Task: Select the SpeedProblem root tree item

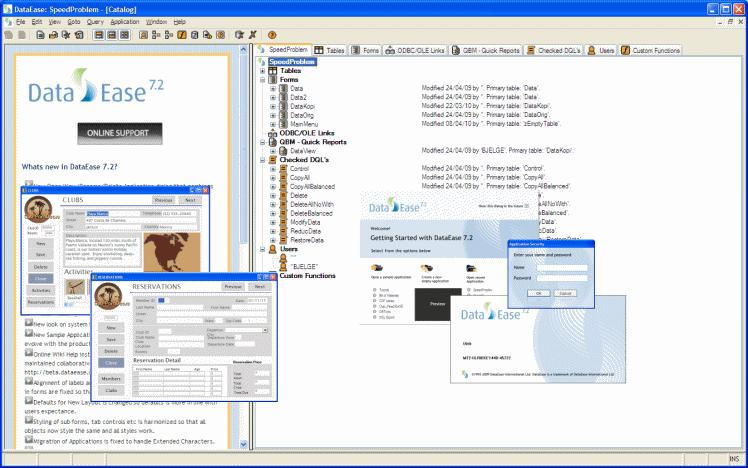Action: pyautogui.click(x=291, y=62)
